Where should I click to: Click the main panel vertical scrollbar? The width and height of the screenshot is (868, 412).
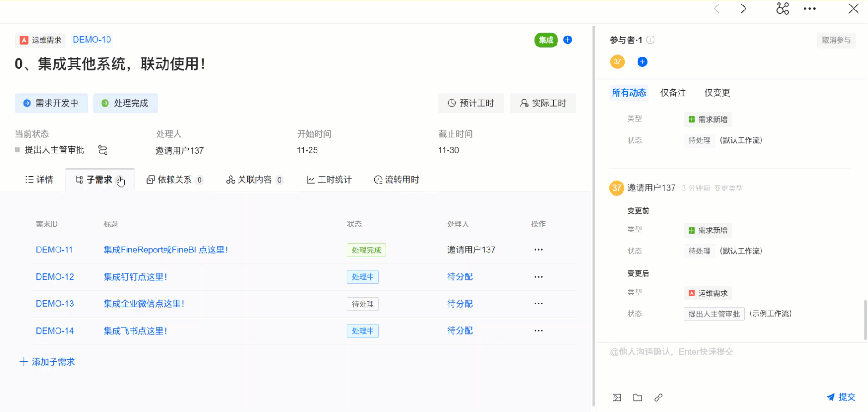pyautogui.click(x=594, y=216)
